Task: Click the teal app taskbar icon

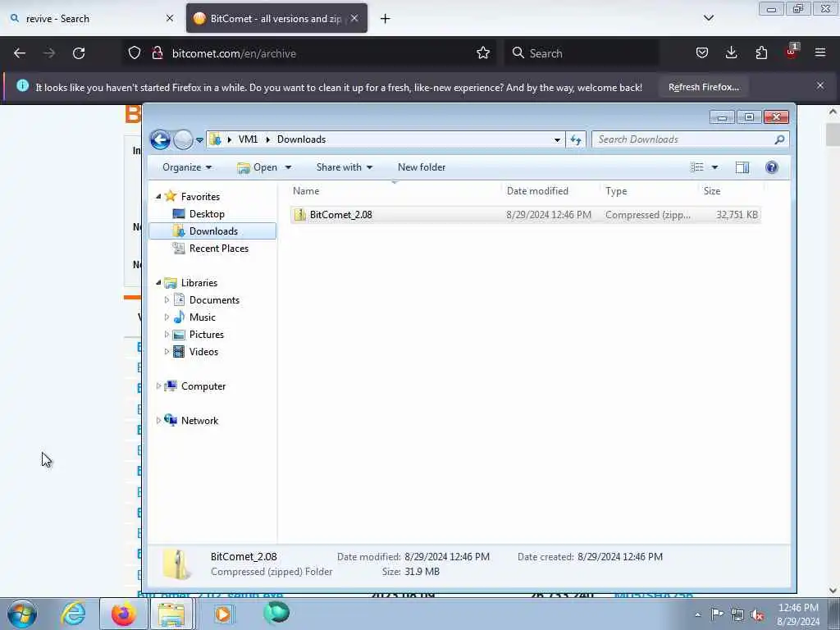Action: 276,613
